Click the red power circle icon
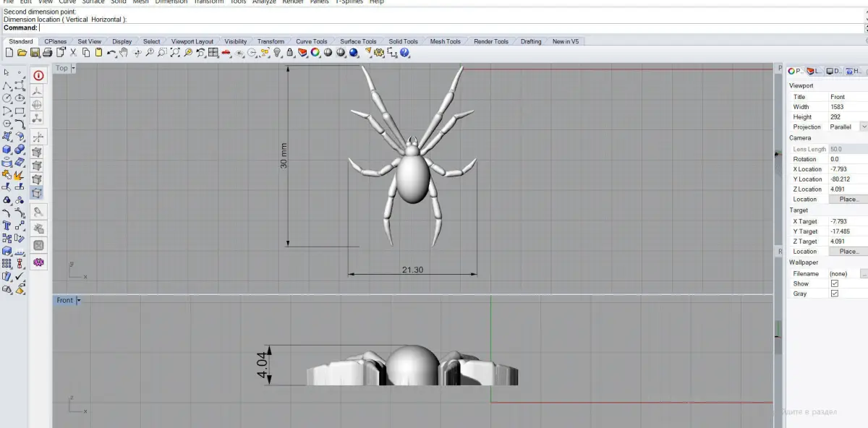The image size is (868, 428). (38, 75)
